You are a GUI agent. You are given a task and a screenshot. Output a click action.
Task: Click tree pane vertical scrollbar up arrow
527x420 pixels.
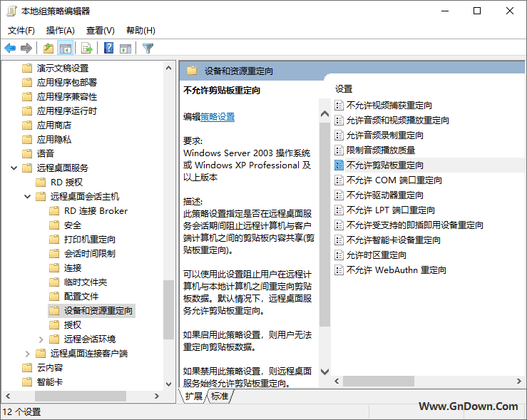pos(169,68)
